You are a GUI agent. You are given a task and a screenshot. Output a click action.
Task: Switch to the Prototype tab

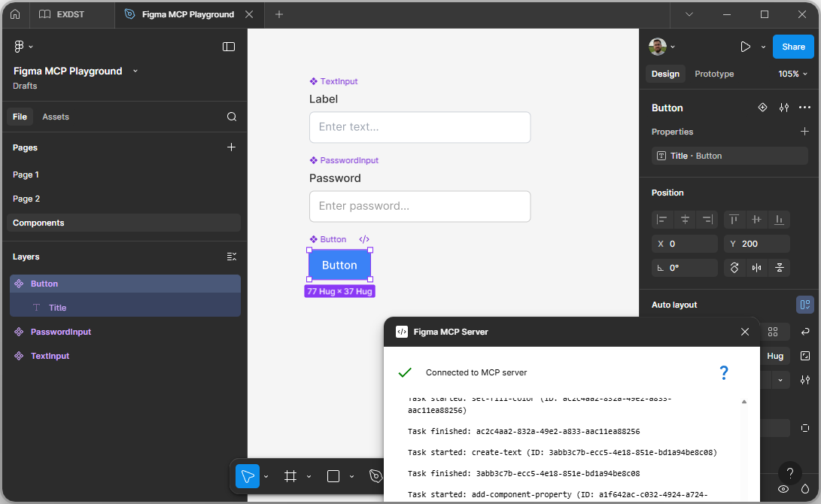click(x=713, y=74)
